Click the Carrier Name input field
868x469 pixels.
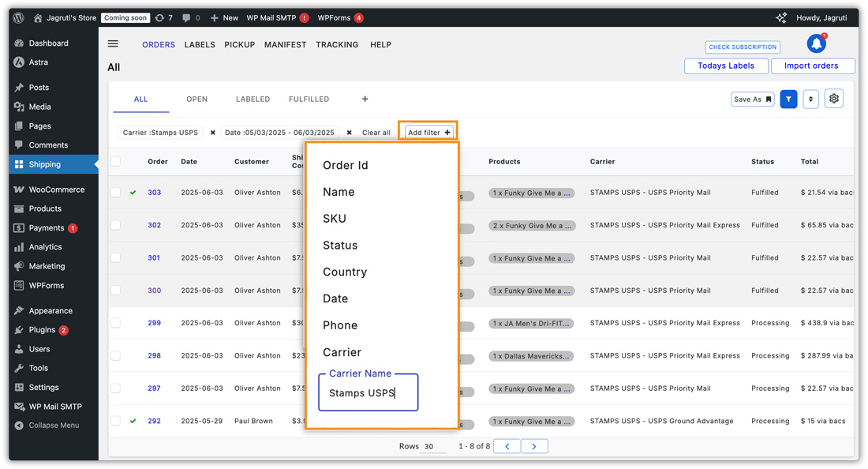tap(369, 392)
